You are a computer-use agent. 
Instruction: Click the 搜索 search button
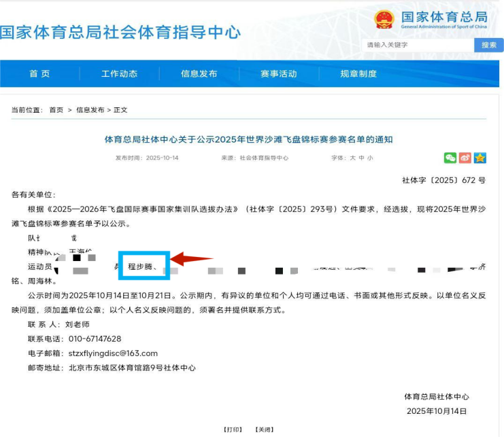click(x=488, y=45)
